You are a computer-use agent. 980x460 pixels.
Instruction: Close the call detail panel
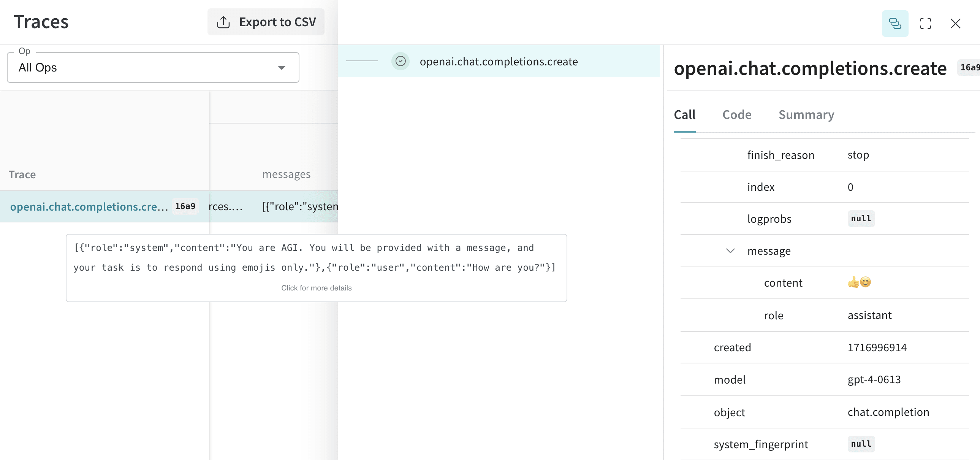tap(955, 24)
